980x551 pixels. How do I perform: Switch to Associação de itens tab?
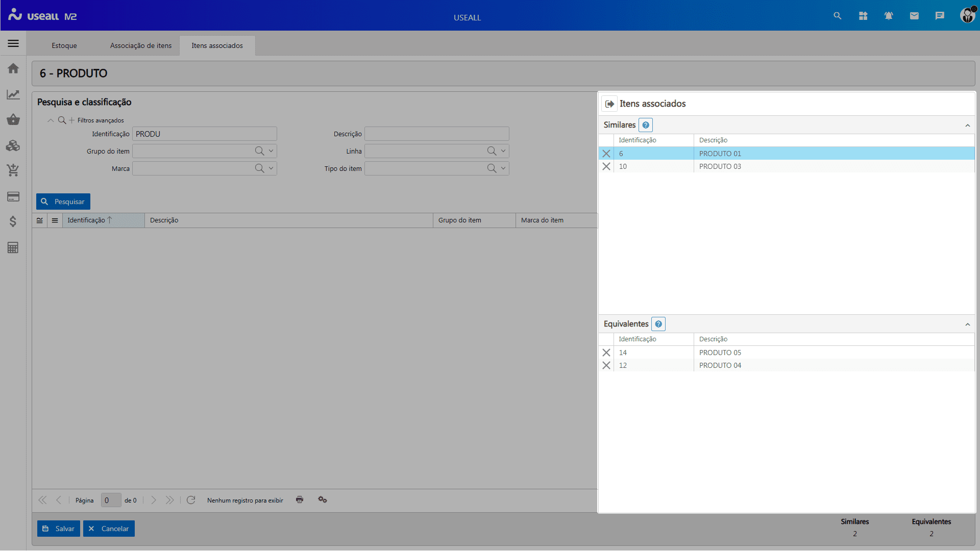pos(141,45)
